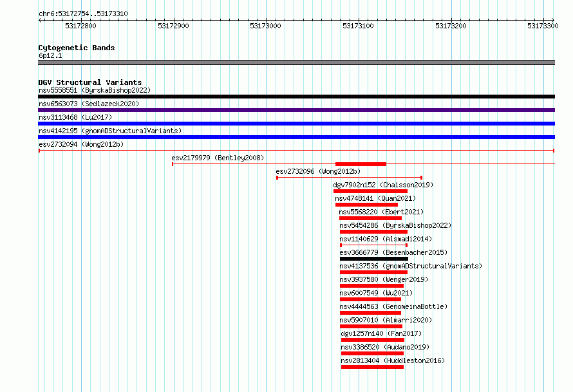
Task: Open the nsv6563073 (Sedlazeck2020) label
Action: [89, 104]
